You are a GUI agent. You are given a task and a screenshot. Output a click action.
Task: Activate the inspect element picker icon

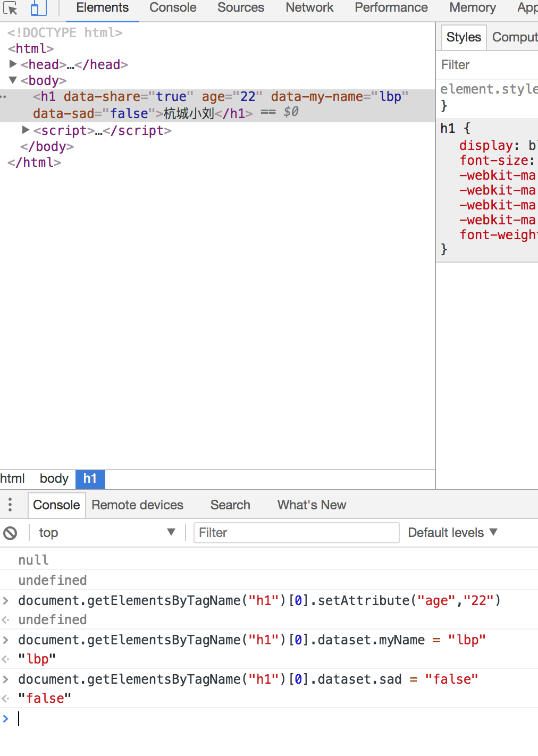point(11,8)
